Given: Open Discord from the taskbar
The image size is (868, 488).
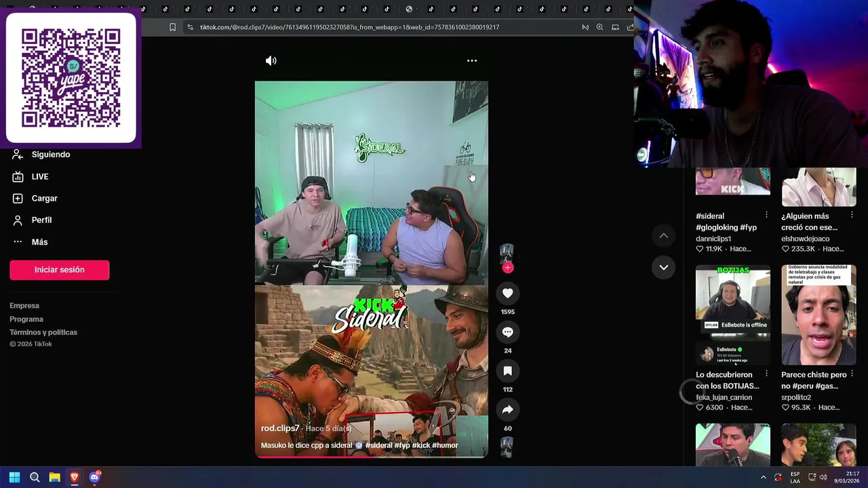Looking at the screenshot, I should pos(95,477).
